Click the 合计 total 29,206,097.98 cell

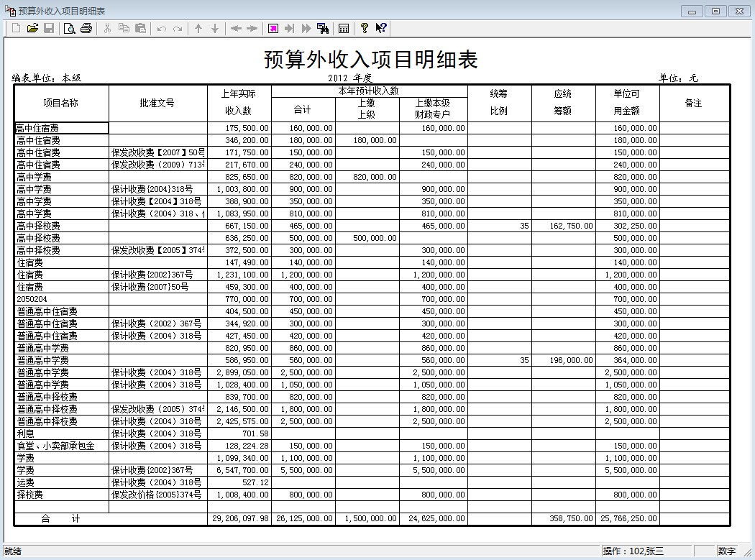[239, 518]
